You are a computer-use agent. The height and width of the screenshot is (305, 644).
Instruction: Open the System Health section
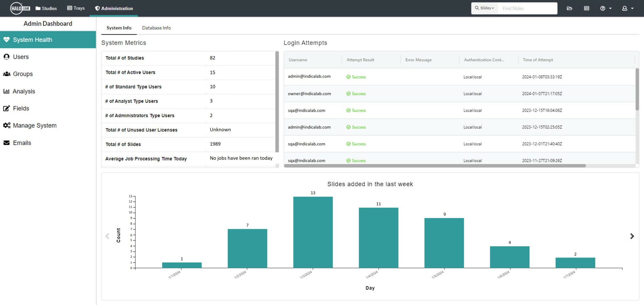32,40
